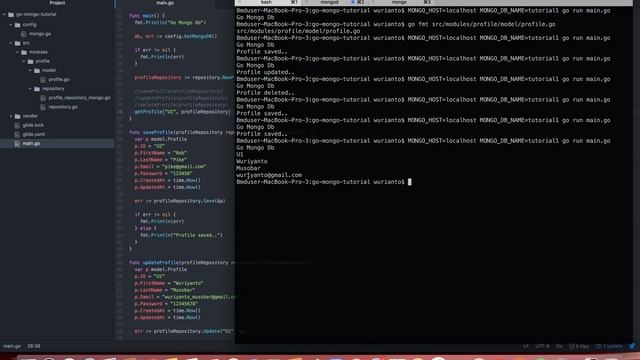Open glide.yaml in the project tree
640x360 pixels.
(34, 134)
